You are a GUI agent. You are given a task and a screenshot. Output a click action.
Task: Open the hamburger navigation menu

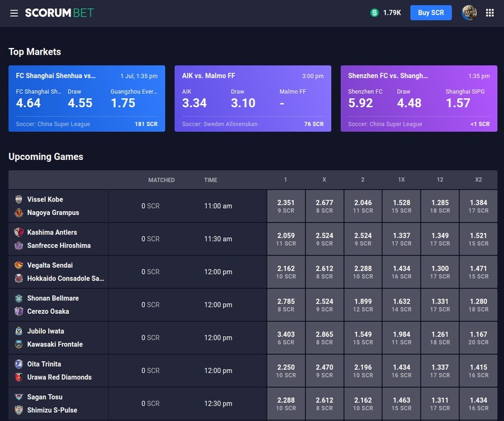(14, 13)
